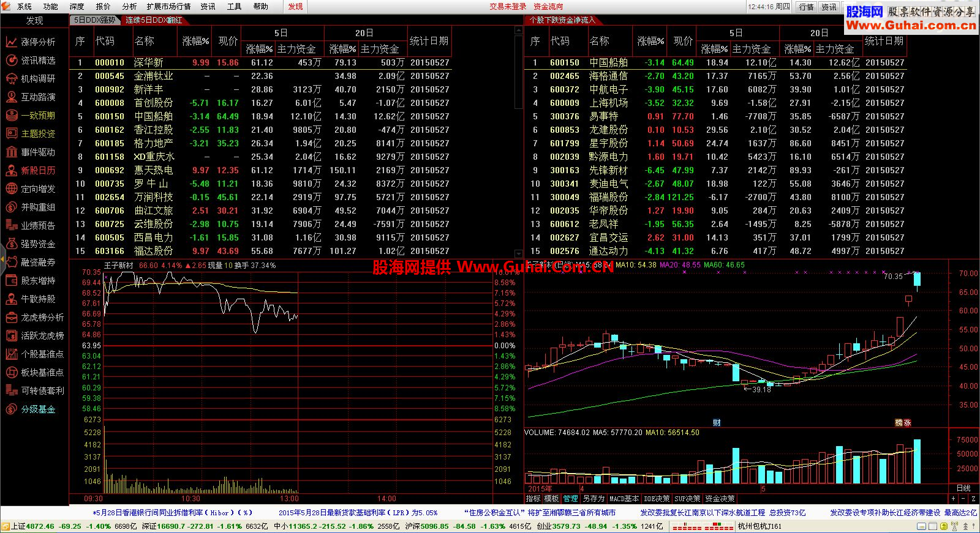Open the 互动路演 person icon

click(11, 97)
